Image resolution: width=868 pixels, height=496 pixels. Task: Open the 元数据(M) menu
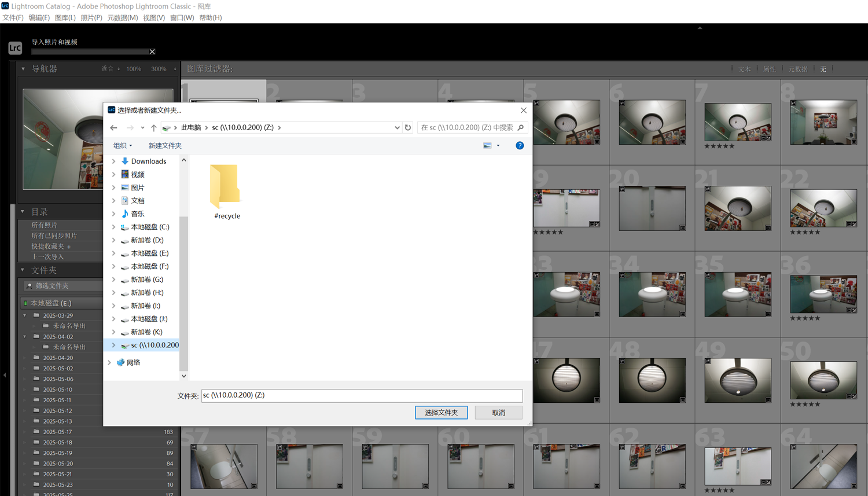click(x=122, y=18)
